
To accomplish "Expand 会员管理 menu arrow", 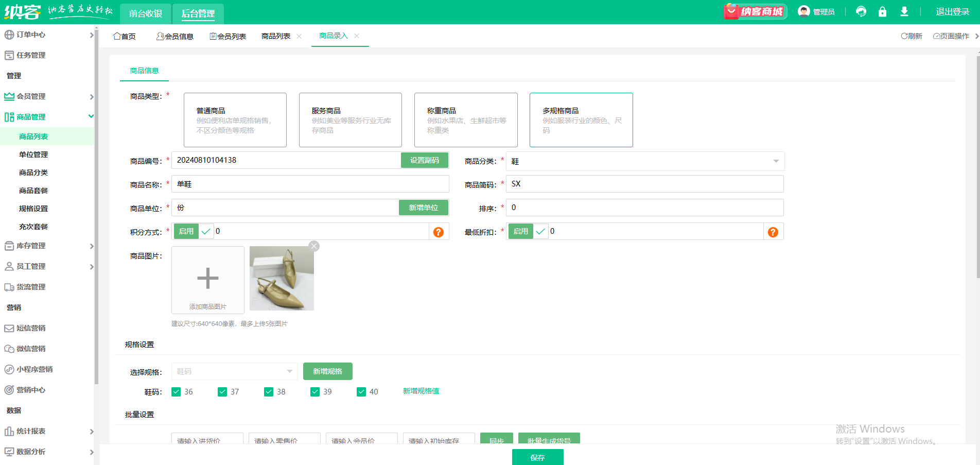I will [92, 97].
